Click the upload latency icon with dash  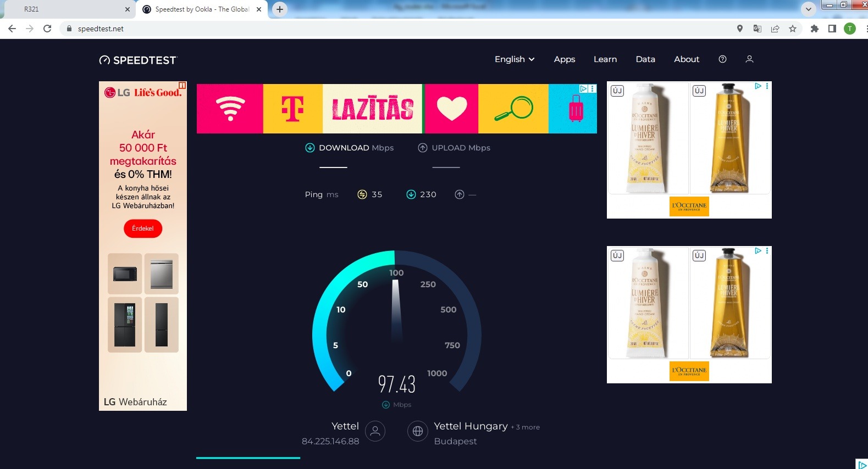[x=460, y=194]
